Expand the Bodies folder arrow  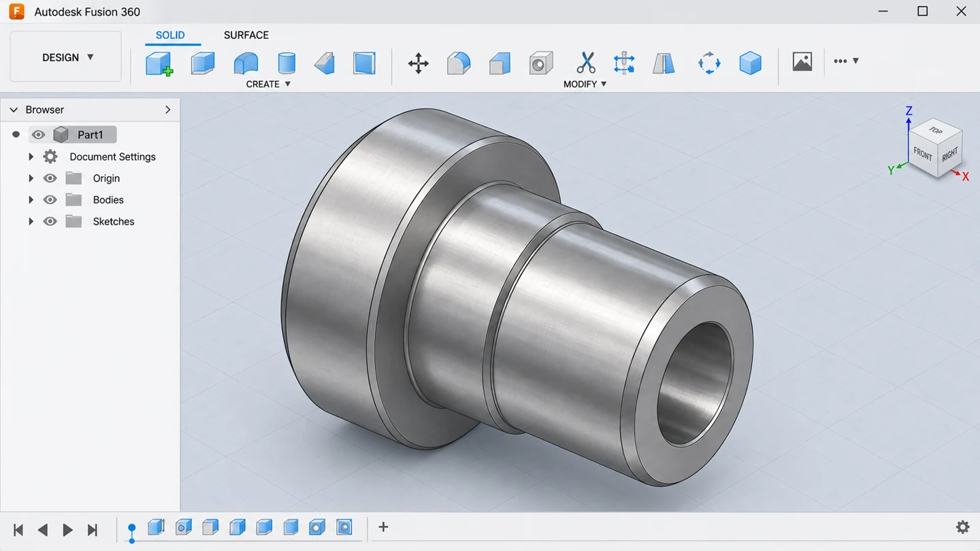[x=31, y=200]
